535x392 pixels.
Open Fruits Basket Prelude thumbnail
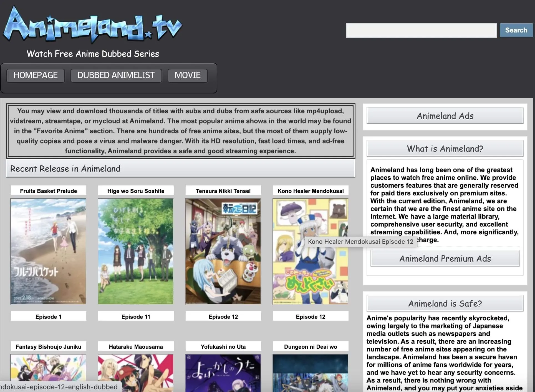click(x=49, y=251)
